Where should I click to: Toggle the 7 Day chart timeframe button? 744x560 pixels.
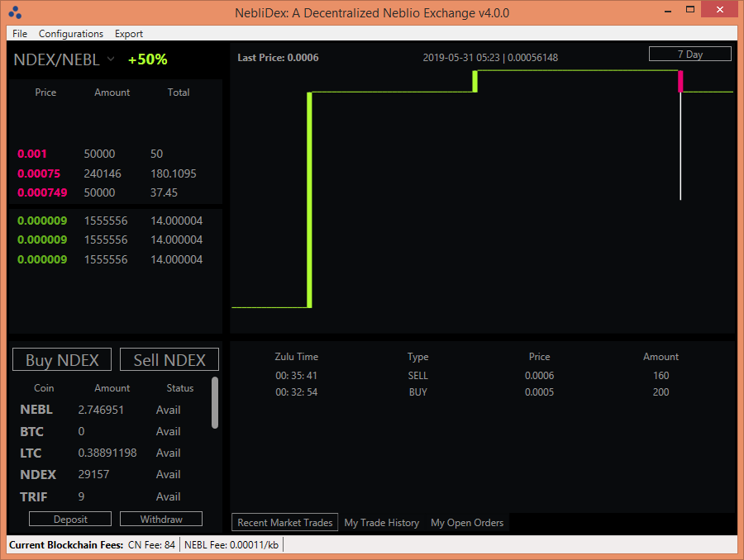(690, 54)
